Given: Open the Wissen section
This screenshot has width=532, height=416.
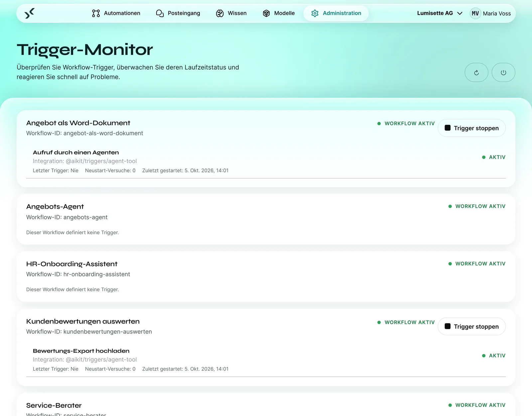Looking at the screenshot, I should click(231, 13).
